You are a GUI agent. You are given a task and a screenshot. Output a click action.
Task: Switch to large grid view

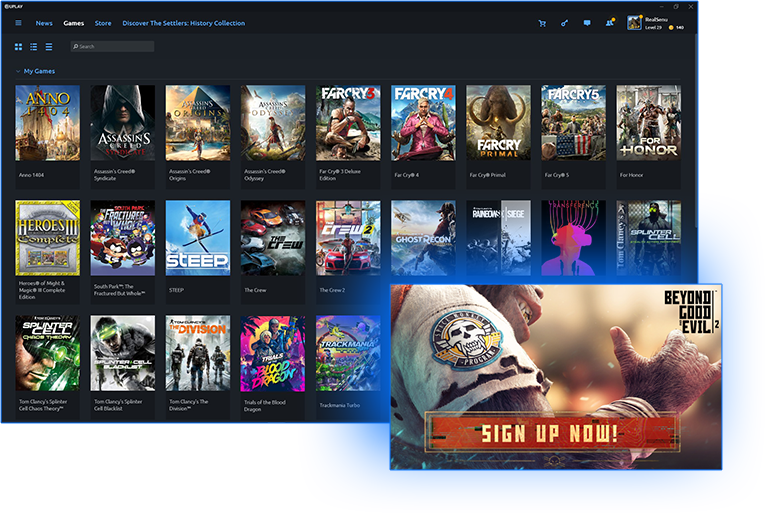coord(18,47)
